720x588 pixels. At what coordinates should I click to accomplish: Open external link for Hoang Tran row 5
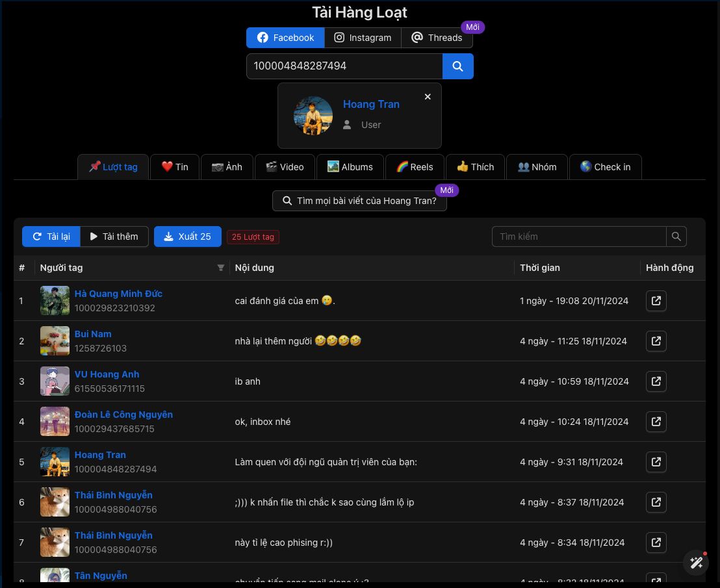(x=656, y=462)
